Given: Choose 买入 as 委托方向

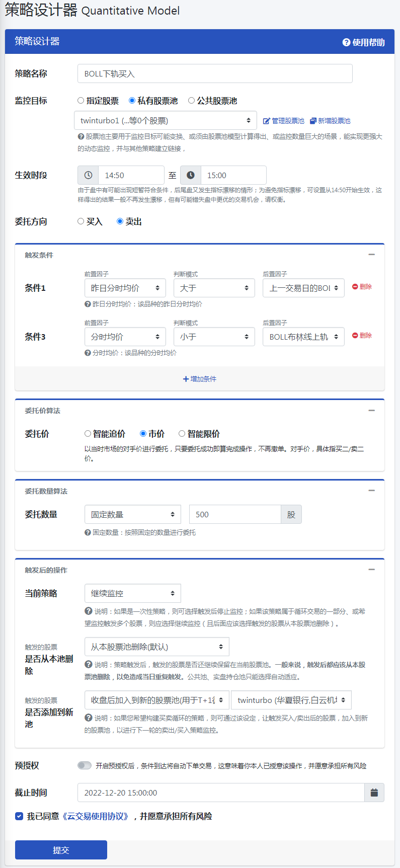Looking at the screenshot, I should pyautogui.click(x=81, y=221).
